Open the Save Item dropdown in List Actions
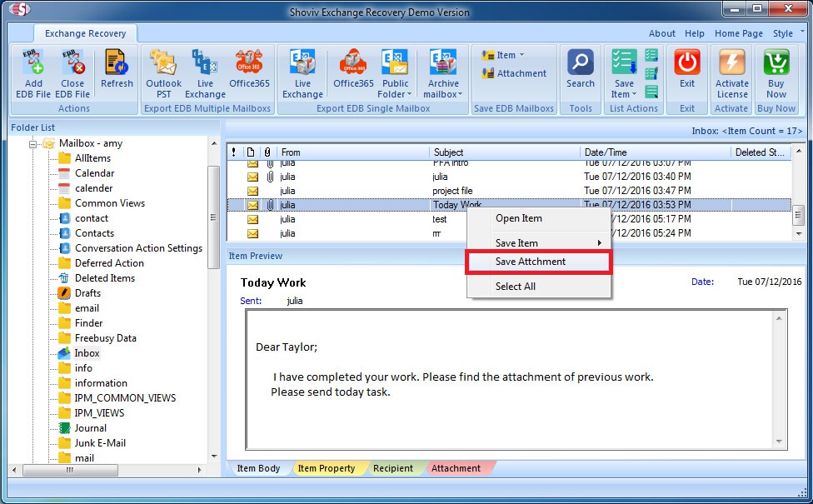 click(623, 94)
